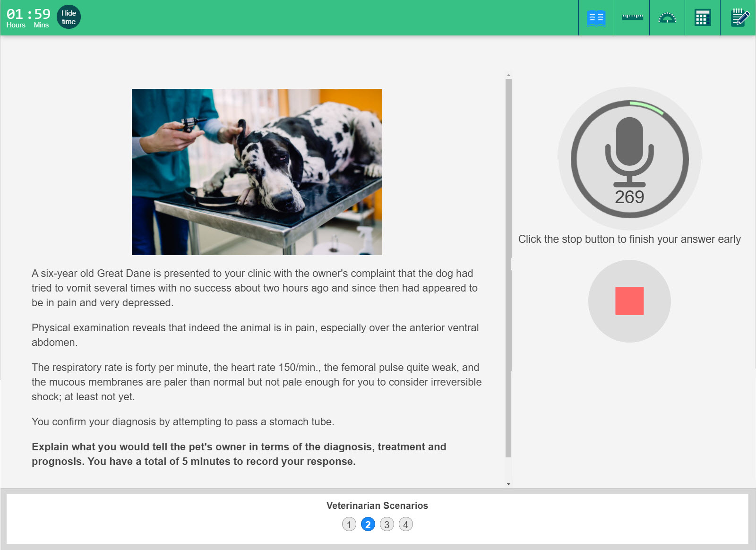Screen dimensions: 756x550
Task: Click the green recording progress arc
Action: coord(647,107)
